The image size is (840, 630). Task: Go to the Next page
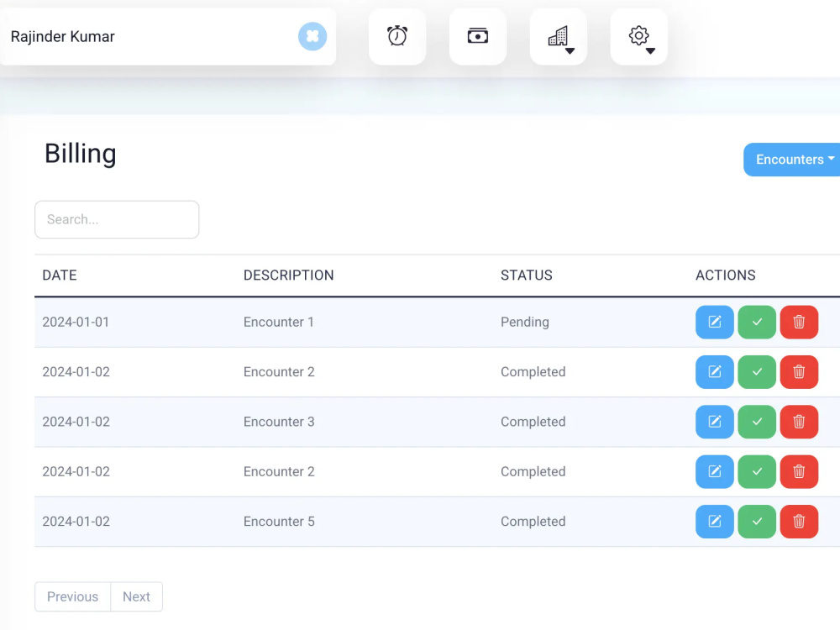(x=137, y=596)
